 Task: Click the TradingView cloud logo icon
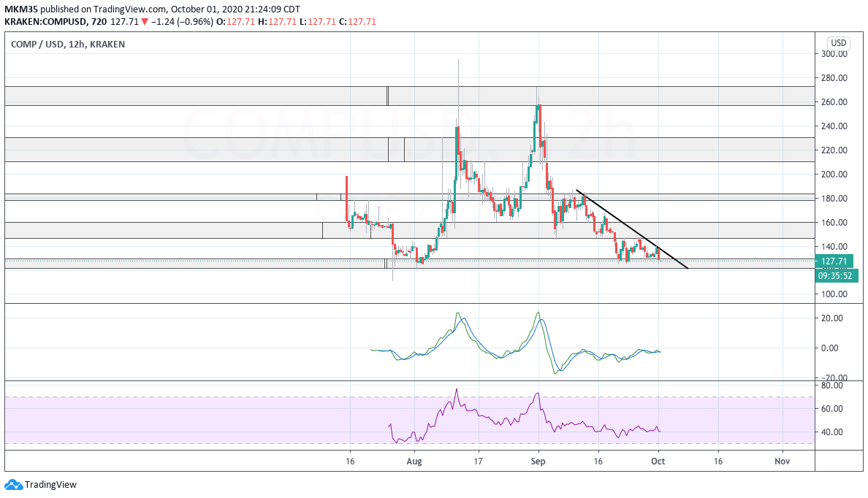click(14, 485)
